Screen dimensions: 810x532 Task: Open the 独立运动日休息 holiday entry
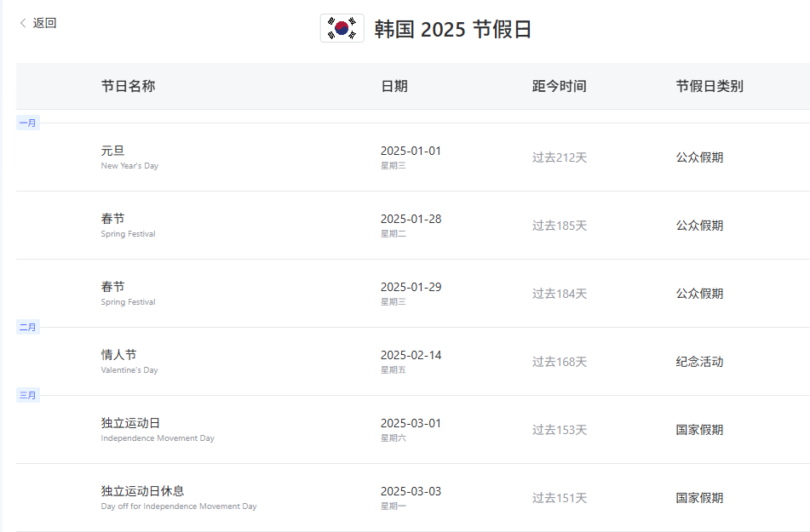(142, 492)
